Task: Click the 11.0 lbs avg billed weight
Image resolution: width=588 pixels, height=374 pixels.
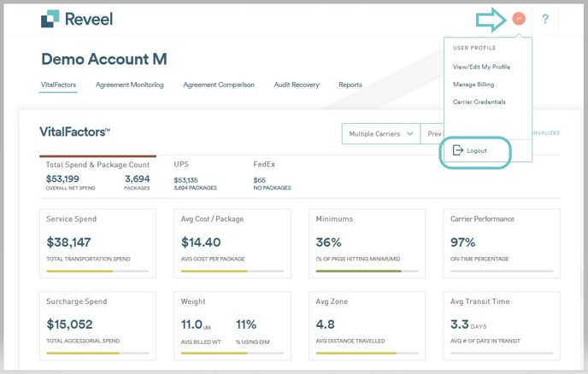Action: (196, 324)
